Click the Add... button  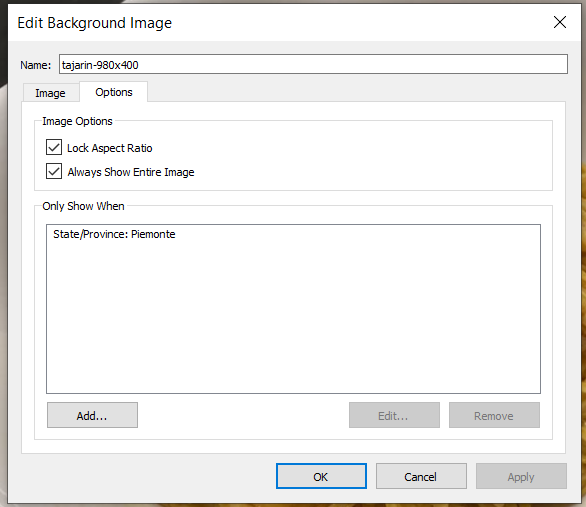pos(92,415)
